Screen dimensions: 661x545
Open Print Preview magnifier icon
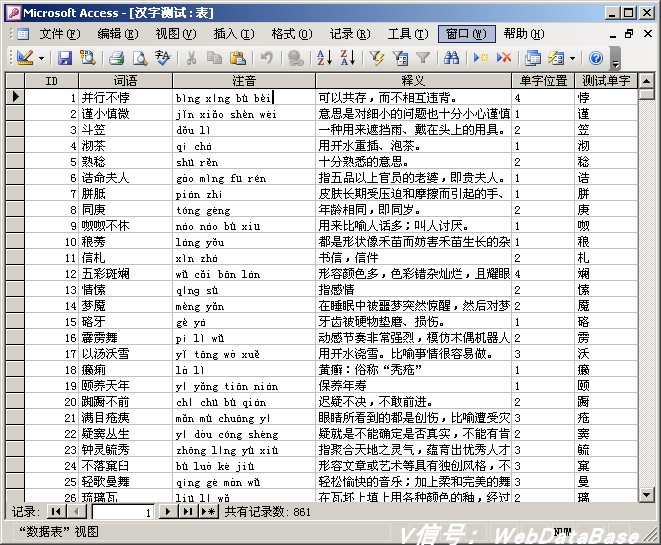click(140, 58)
